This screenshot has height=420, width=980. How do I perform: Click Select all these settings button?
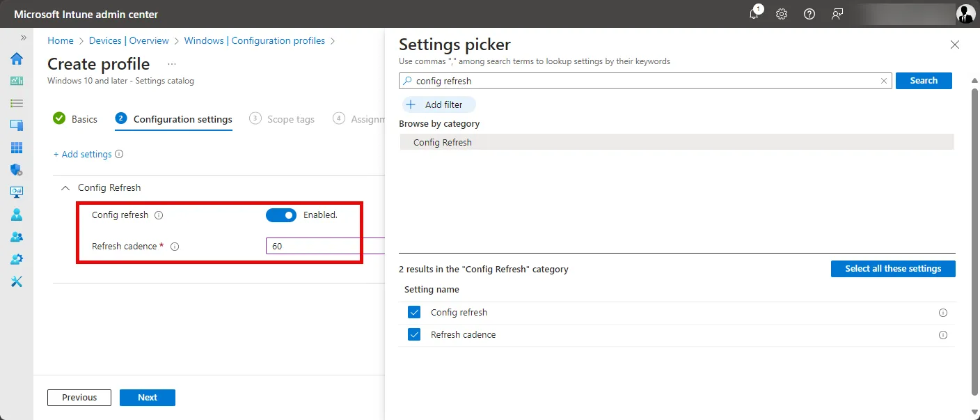[893, 269]
